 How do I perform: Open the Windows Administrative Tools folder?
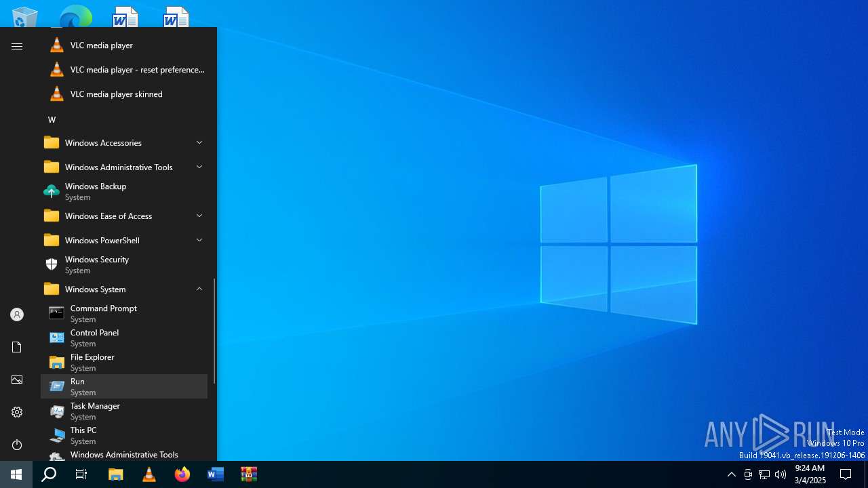coord(124,167)
